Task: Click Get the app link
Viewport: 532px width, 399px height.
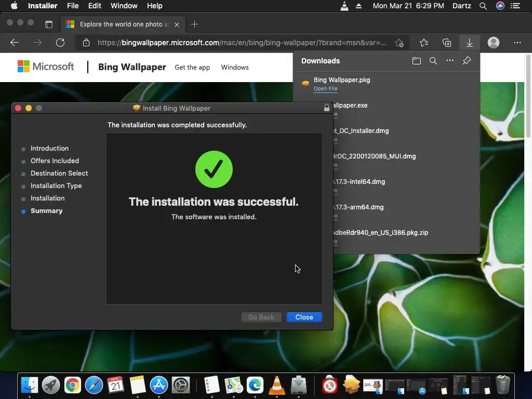Action: [192, 67]
